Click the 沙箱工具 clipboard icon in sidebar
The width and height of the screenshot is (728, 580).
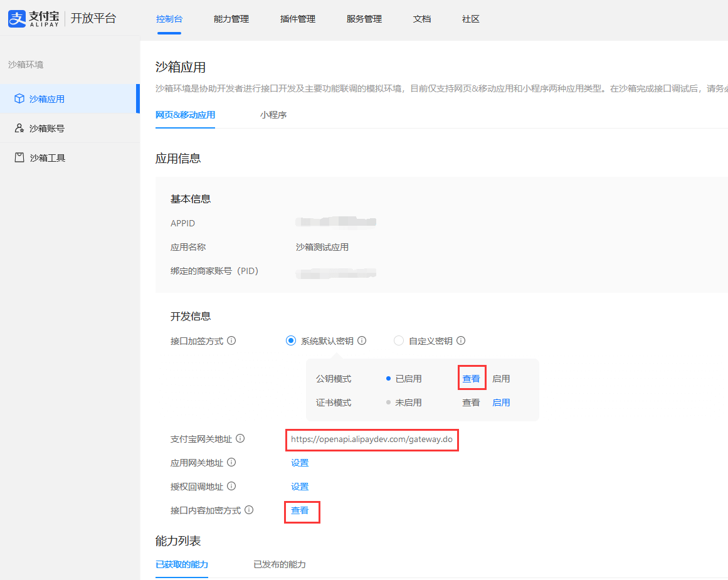[x=19, y=157]
